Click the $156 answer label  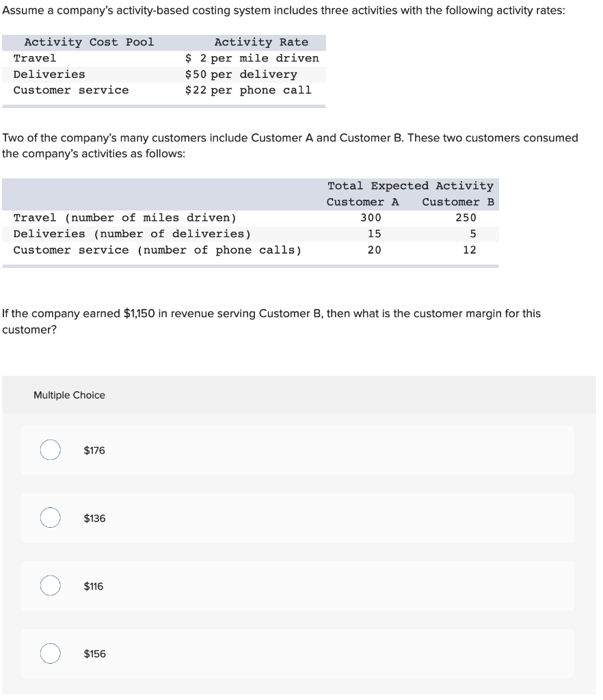click(95, 654)
